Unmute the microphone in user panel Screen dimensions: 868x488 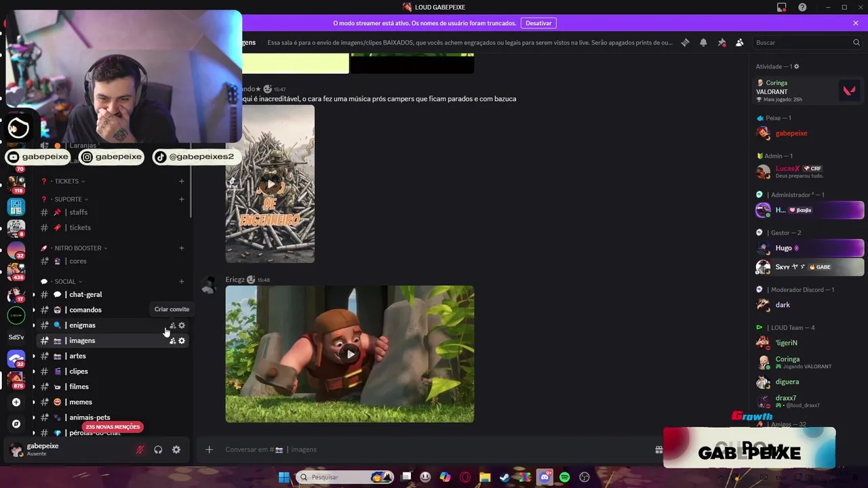pos(140,449)
